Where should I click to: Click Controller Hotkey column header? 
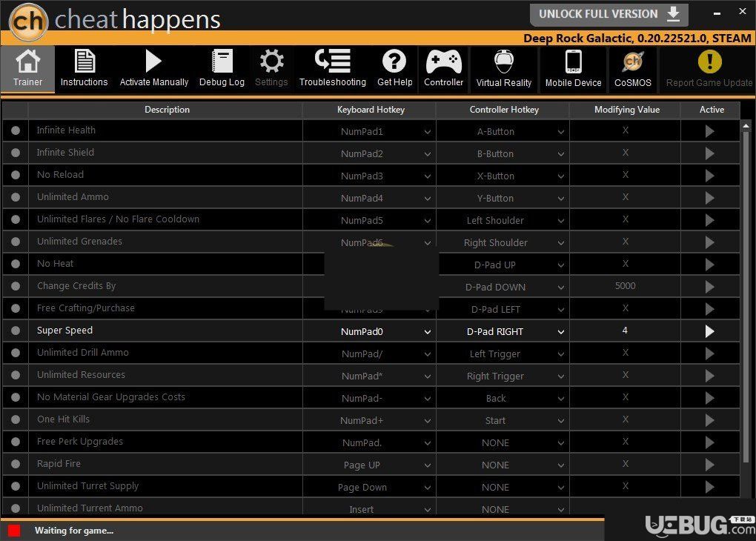click(504, 110)
